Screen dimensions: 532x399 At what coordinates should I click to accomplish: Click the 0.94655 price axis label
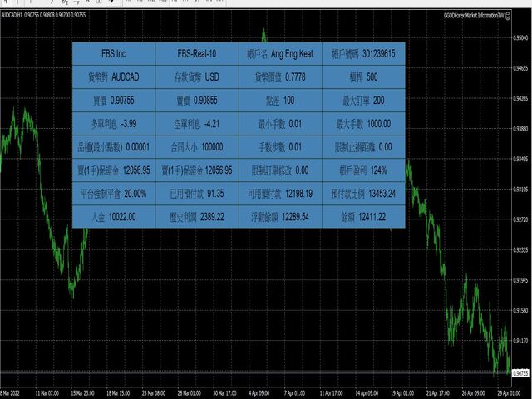pyautogui.click(x=520, y=68)
